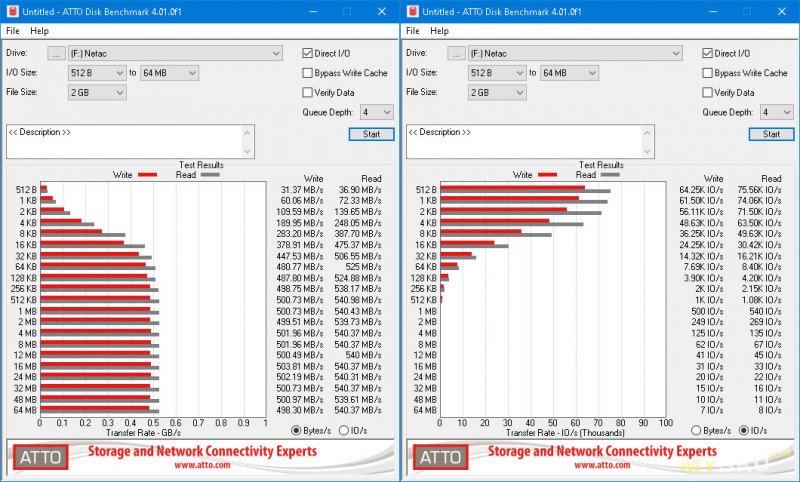This screenshot has width=800, height=482.
Task: Click the ATTO app icon in right window title bar
Action: pos(413,11)
